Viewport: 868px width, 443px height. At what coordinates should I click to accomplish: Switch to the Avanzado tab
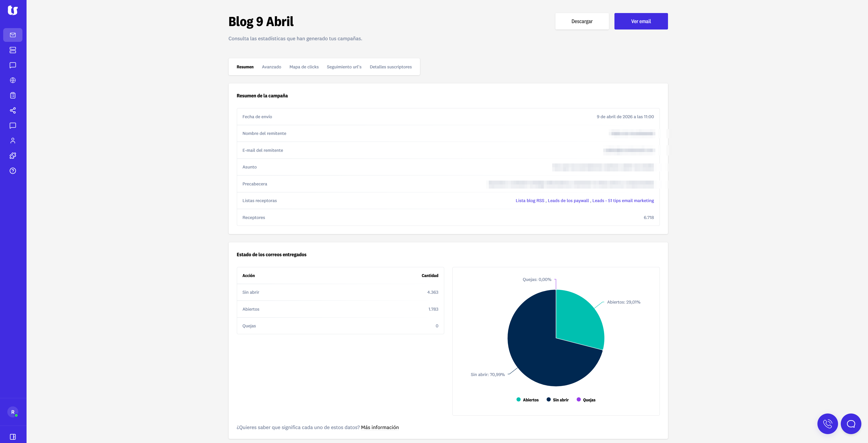point(271,67)
